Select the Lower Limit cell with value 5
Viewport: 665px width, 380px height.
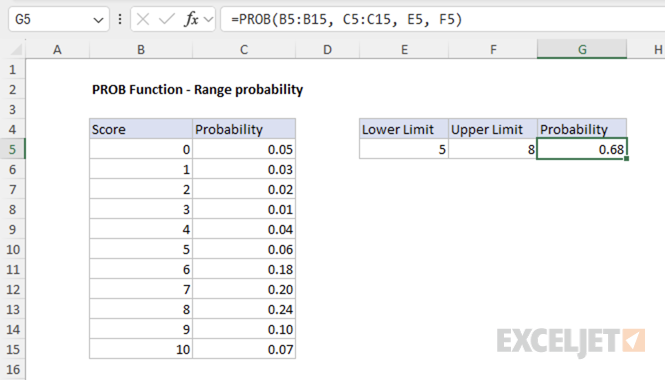[x=404, y=149]
